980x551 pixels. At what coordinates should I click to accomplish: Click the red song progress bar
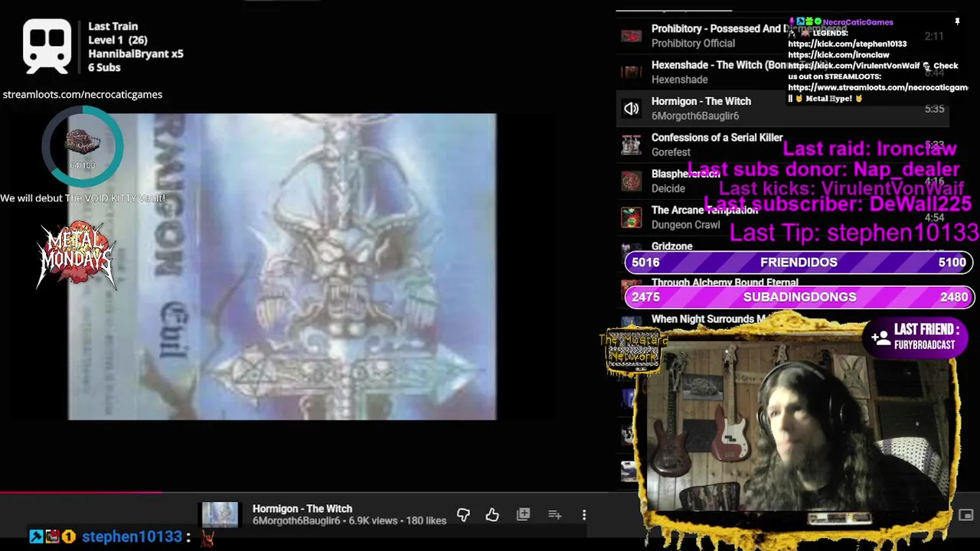80,492
